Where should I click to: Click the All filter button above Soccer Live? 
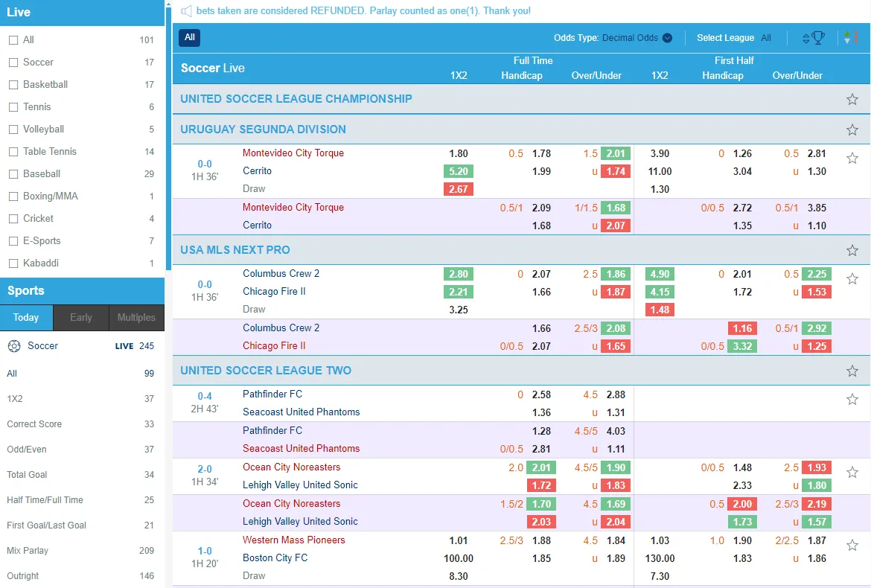(190, 37)
